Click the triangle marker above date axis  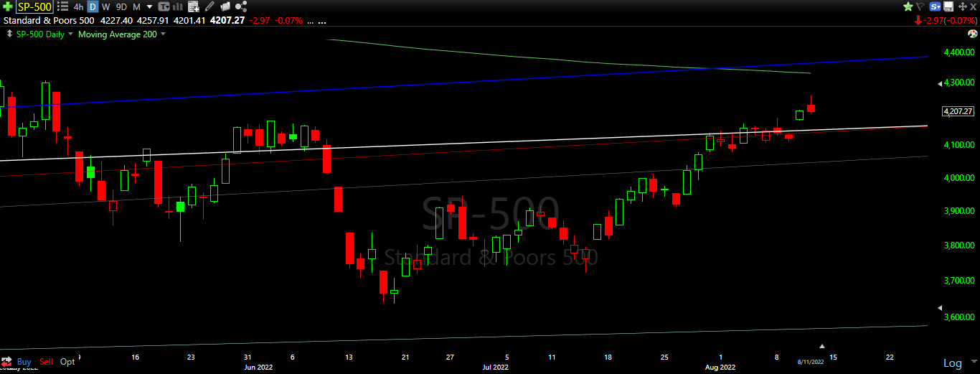pos(823,346)
